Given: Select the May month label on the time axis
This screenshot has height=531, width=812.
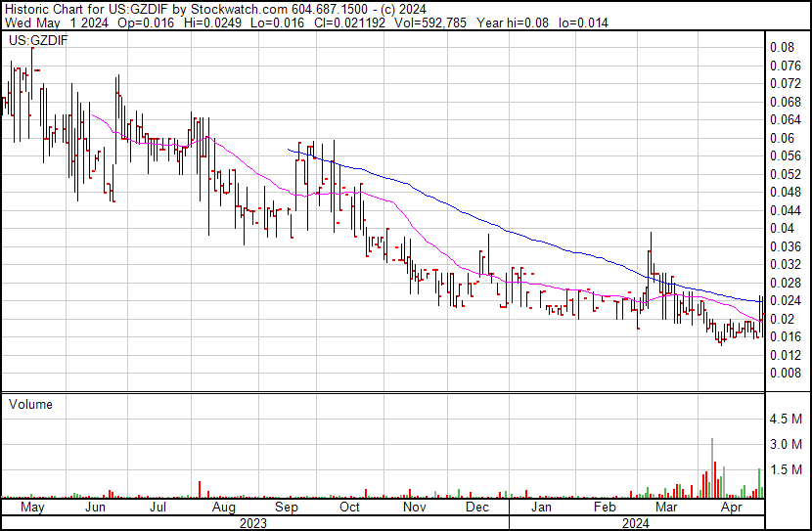Looking at the screenshot, I should [x=32, y=508].
